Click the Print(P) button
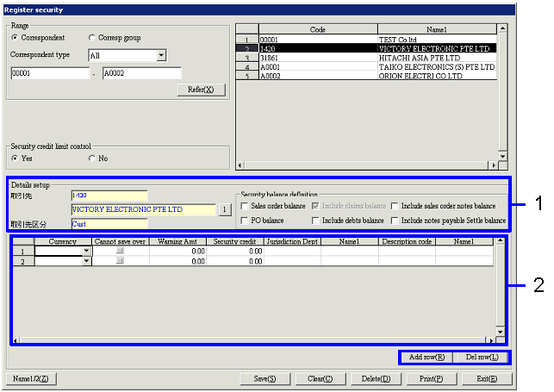 tap(426, 378)
